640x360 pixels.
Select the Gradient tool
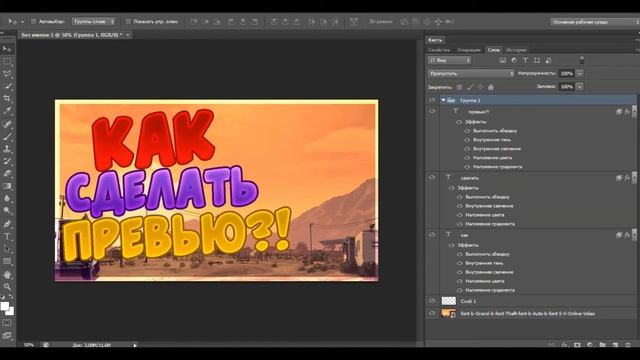point(7,186)
